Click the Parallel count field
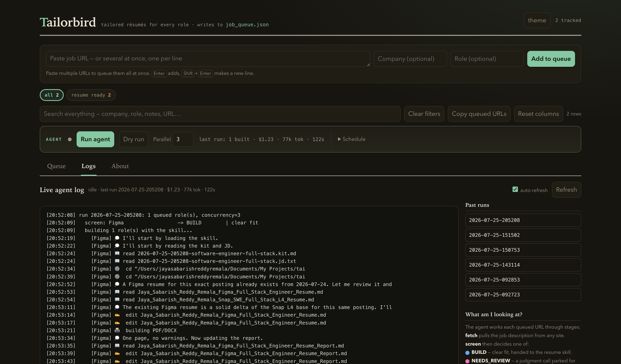This screenshot has height=364, width=621. pos(183,139)
